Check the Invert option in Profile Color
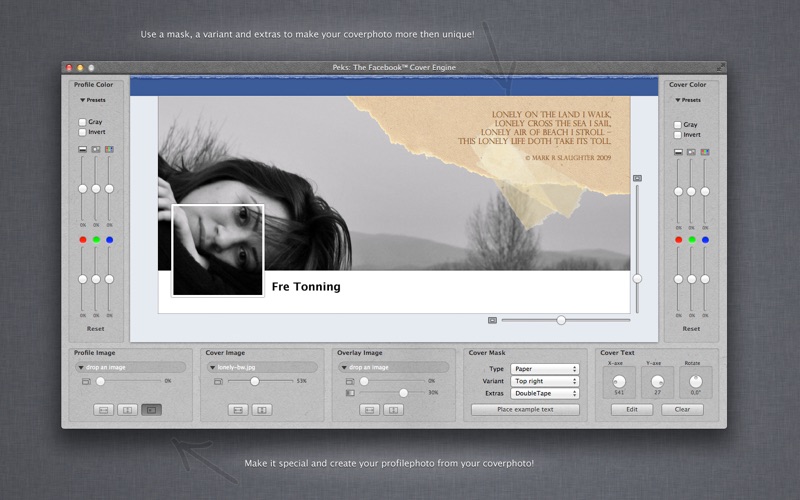Image resolution: width=800 pixels, height=500 pixels. click(83, 132)
